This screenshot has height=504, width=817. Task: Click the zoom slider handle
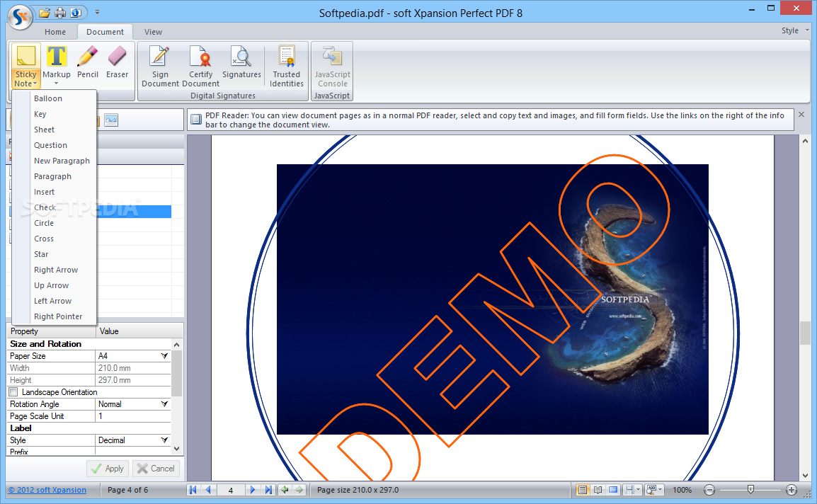[750, 489]
